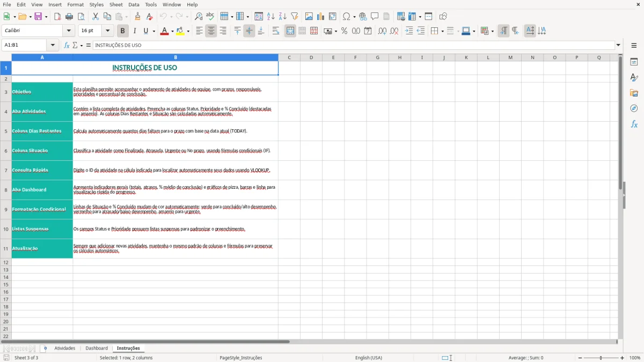The height and width of the screenshot is (362, 644).
Task: Apply the red font color swatch
Action: pos(164,31)
